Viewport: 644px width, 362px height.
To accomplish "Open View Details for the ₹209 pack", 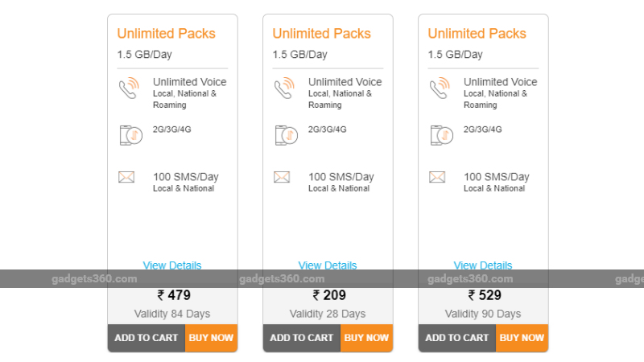I will (328, 265).
